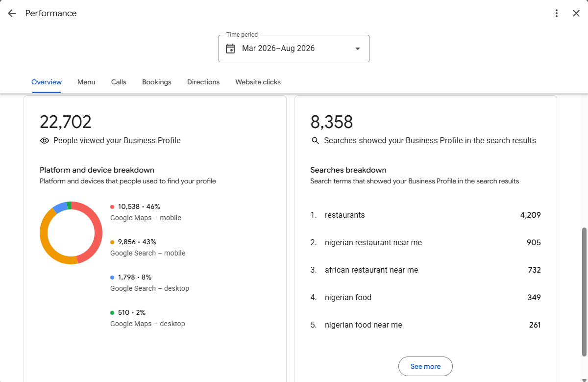Expand the Time period dropdown arrow
The image size is (588, 382).
click(x=358, y=49)
